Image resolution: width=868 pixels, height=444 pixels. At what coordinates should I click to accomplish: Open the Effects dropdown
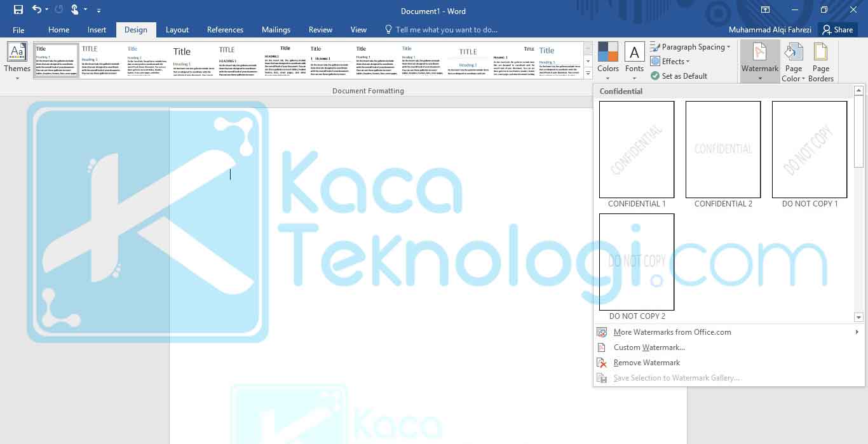coord(670,62)
